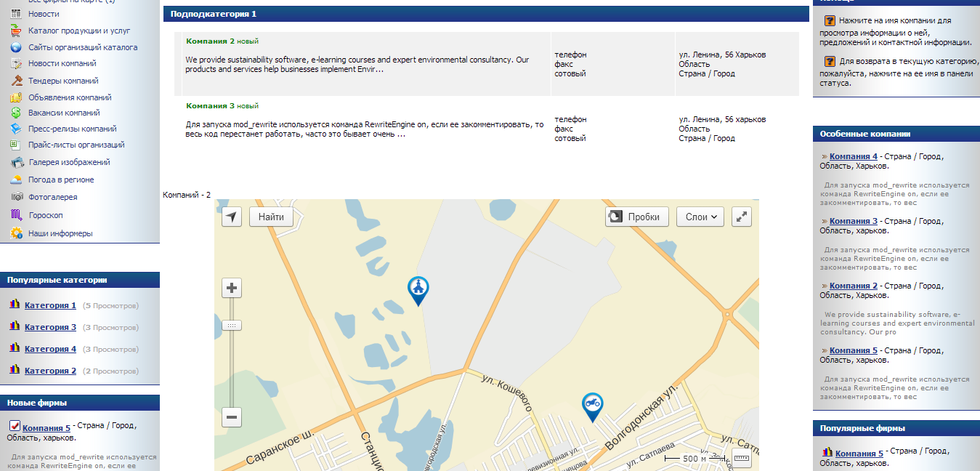This screenshot has height=471, width=980.
Task: Click the gavel icon for Тендеры компаний
Action: (16, 80)
